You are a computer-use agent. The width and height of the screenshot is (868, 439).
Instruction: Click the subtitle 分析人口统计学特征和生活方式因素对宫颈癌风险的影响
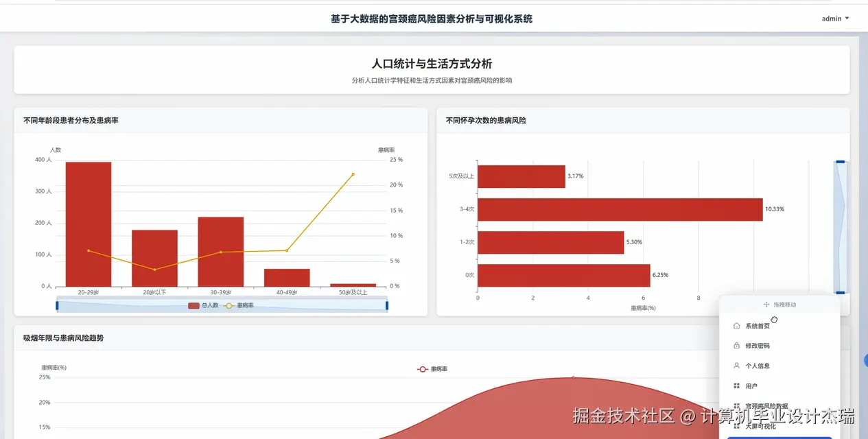(x=432, y=80)
